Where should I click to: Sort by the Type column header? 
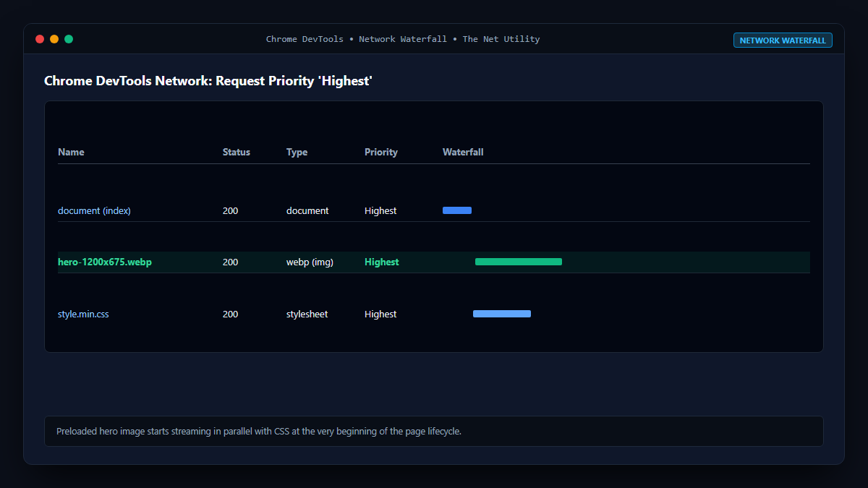tap(297, 153)
